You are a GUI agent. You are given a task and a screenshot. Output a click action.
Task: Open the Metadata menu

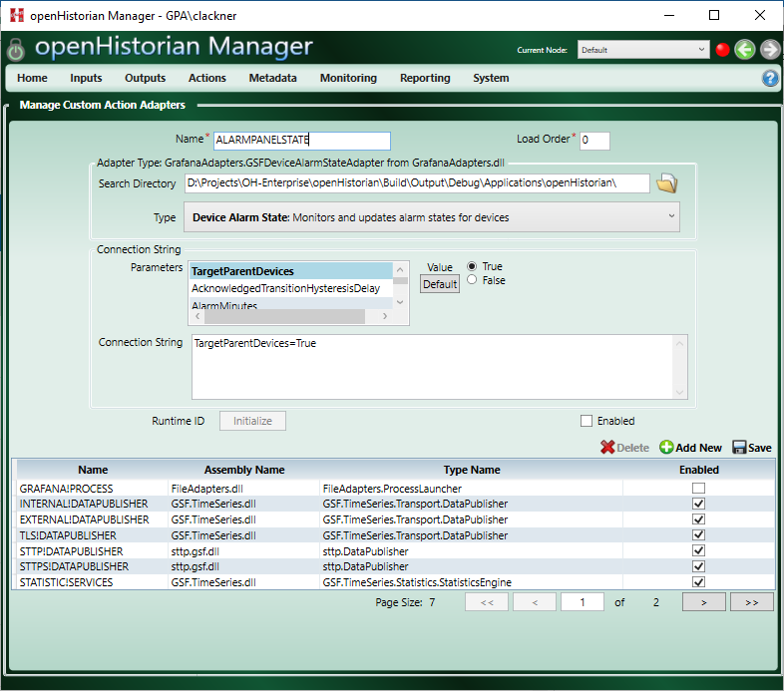click(x=272, y=78)
